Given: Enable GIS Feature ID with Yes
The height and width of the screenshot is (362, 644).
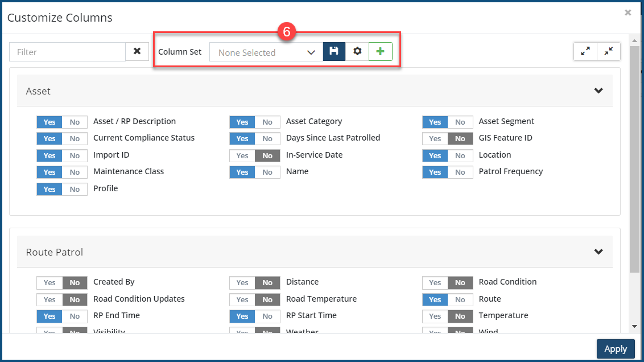Looking at the screenshot, I should 435,138.
